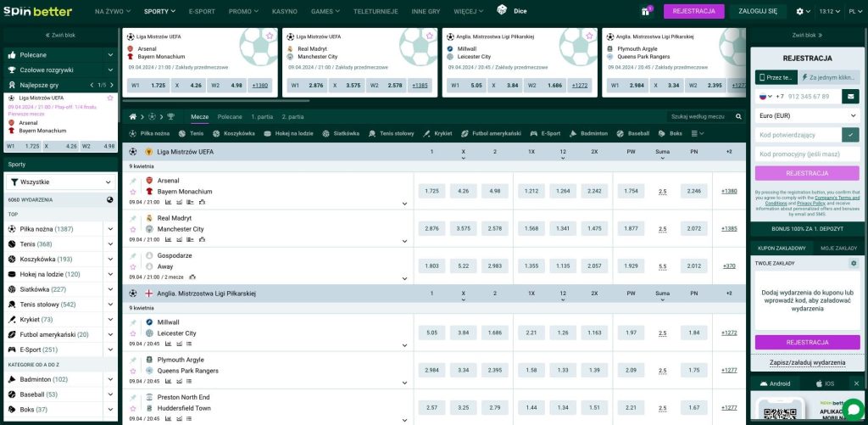Select Krykiet in sports icon strip

tap(437, 133)
